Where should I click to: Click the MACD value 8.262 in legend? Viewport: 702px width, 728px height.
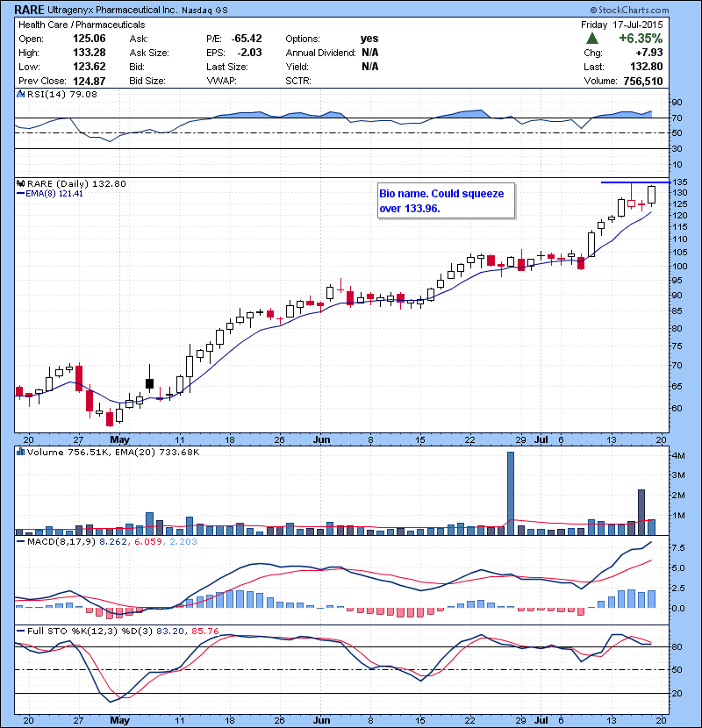tap(113, 541)
